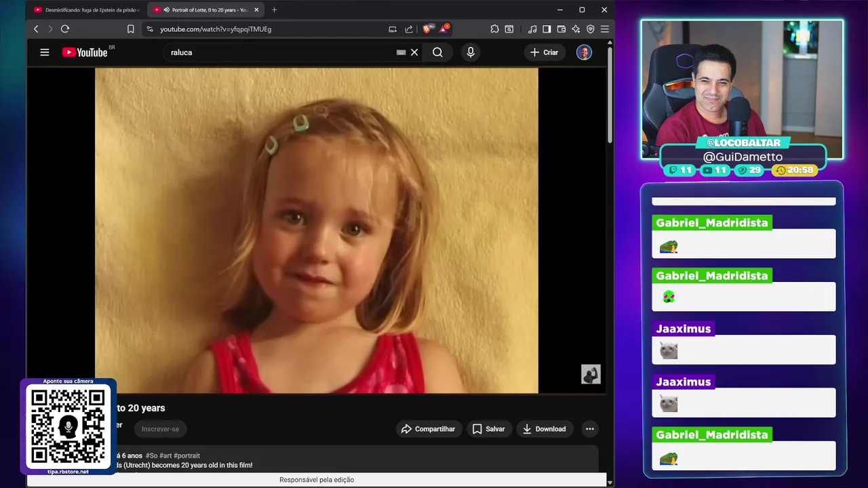Image resolution: width=868 pixels, height=488 pixels.
Task: Click the Salvar button
Action: tap(489, 429)
